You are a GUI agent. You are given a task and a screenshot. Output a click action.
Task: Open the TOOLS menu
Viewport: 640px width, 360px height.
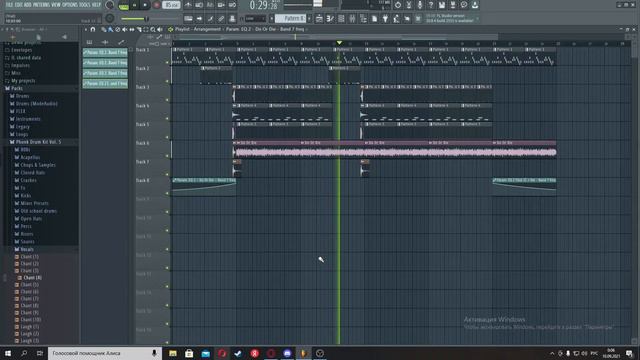[85, 5]
